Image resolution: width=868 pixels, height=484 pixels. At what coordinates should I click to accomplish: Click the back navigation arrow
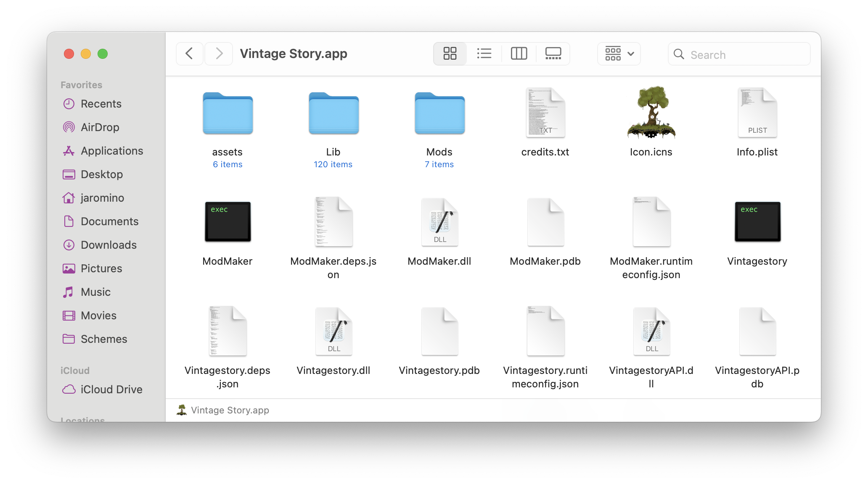tap(190, 54)
